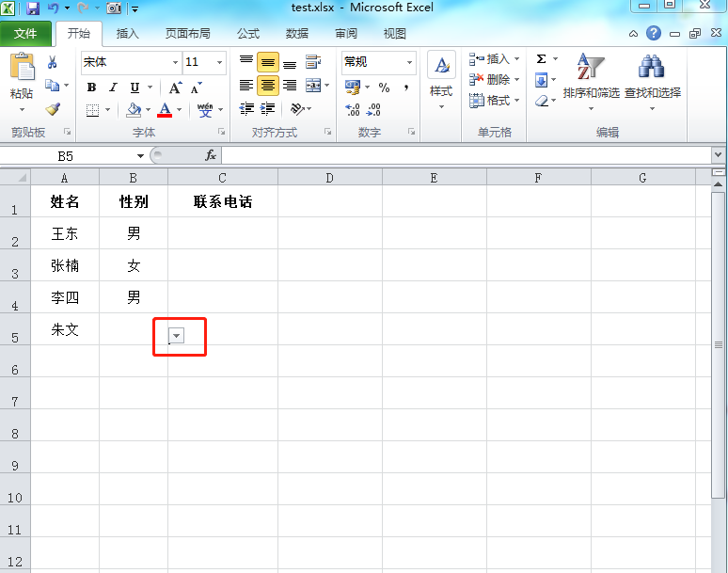Open Sort and Filter (排序和筛选)
Viewport: 728px width, 573px height.
pos(591,82)
